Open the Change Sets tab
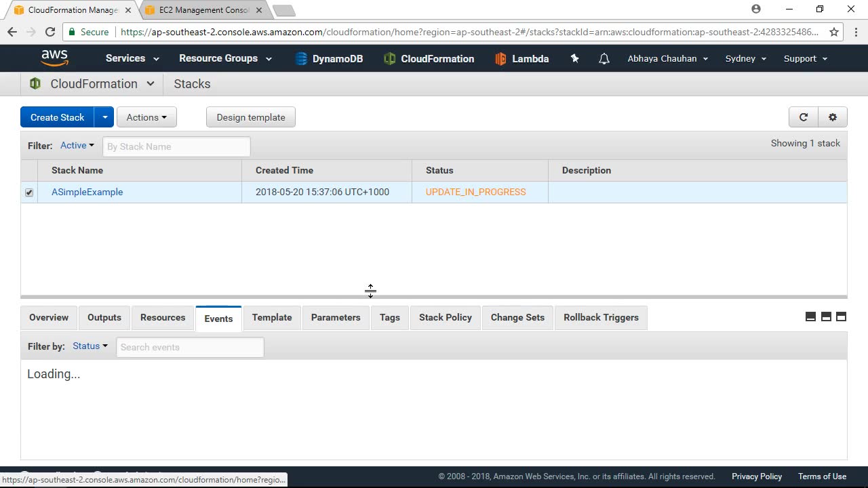The image size is (868, 488). point(517,317)
